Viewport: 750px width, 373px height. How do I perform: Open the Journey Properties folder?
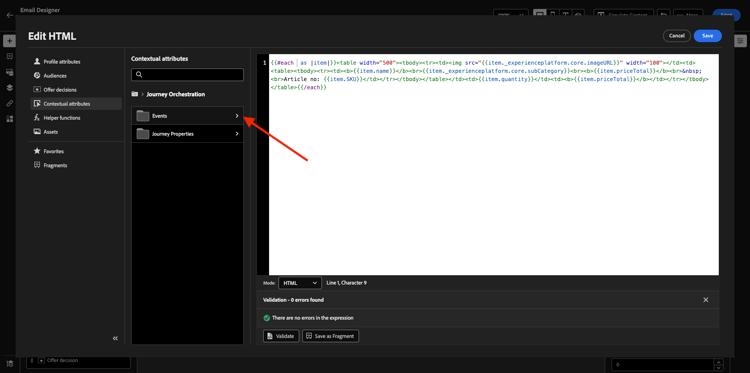pyautogui.click(x=188, y=134)
